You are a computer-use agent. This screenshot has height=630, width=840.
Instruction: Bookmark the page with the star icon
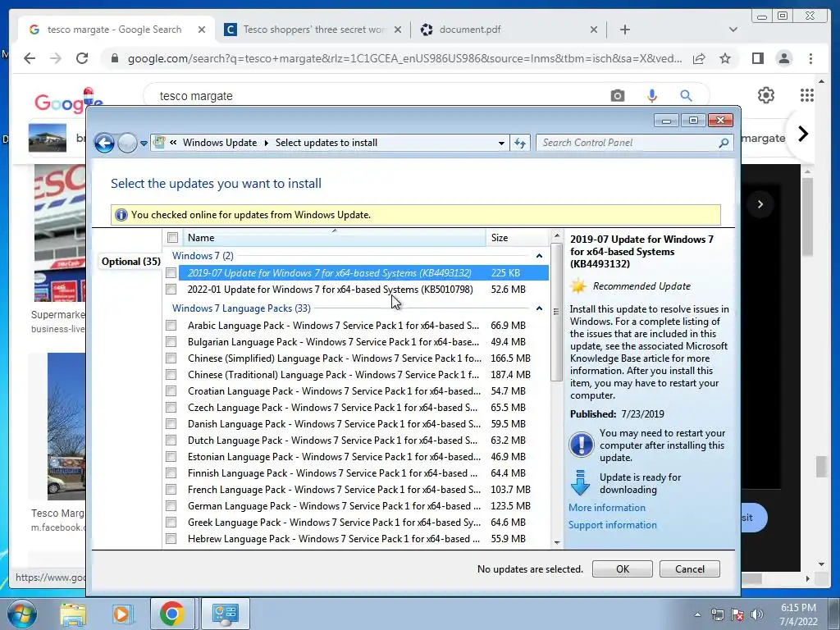725,58
